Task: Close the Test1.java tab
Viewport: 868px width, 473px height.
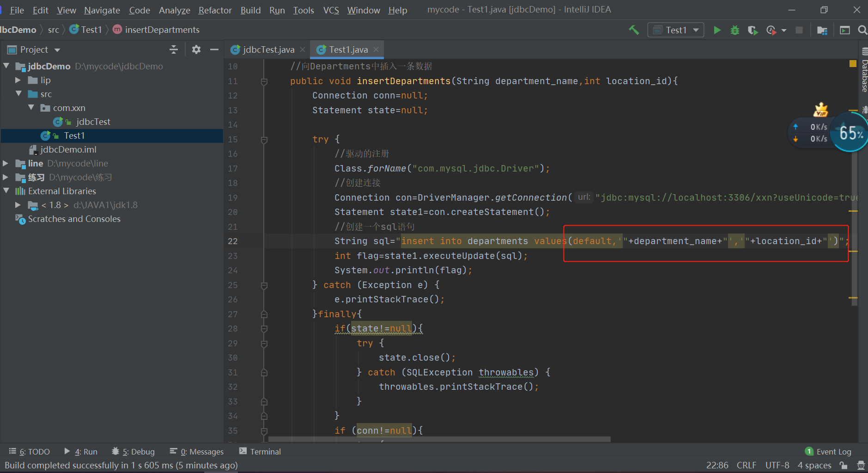Action: pos(376,49)
